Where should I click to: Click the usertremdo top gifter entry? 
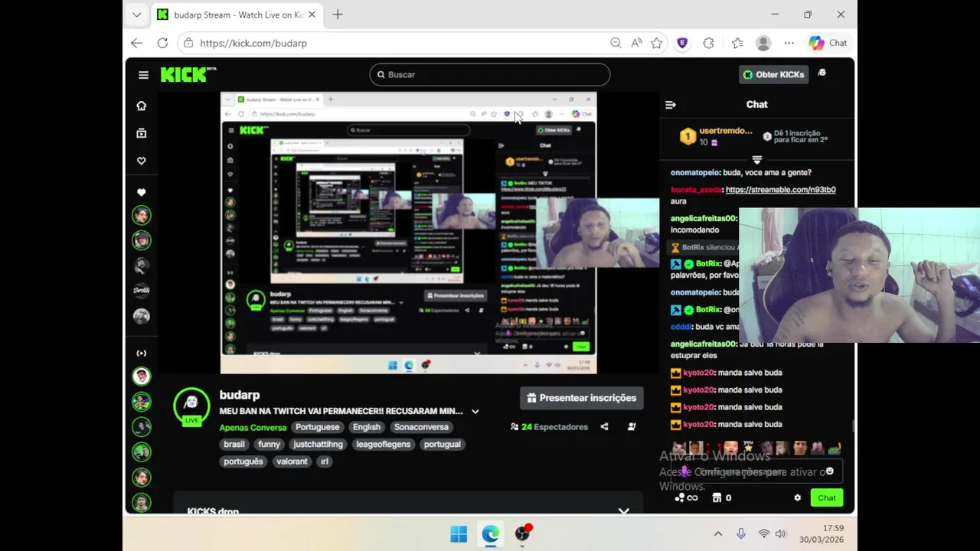717,136
